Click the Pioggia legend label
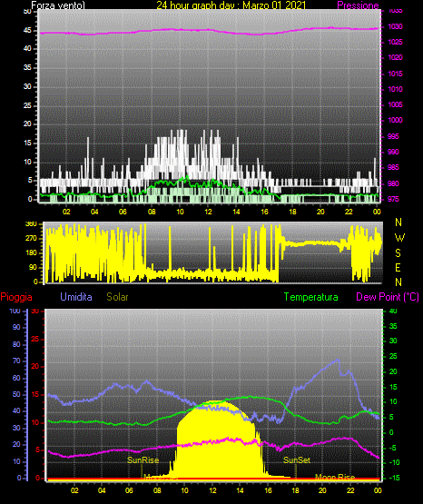 coord(16,297)
